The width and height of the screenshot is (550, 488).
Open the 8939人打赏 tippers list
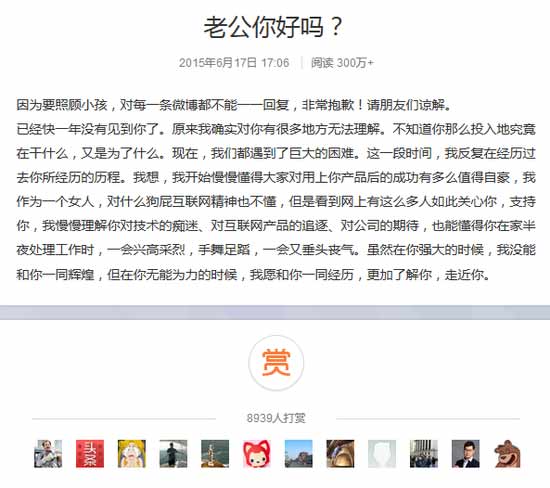click(276, 418)
